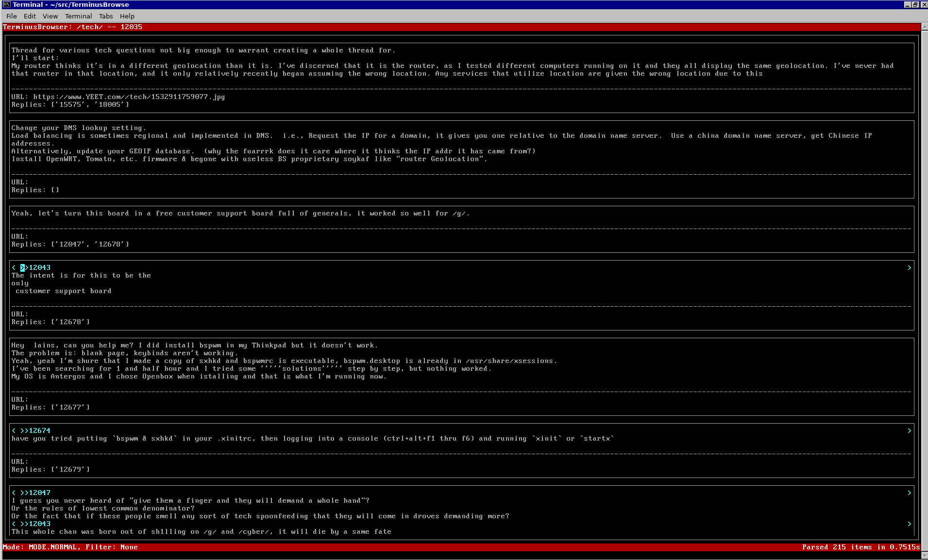Click left arrow beside >>12674
Viewport: 928px width, 560px height.
[14, 430]
